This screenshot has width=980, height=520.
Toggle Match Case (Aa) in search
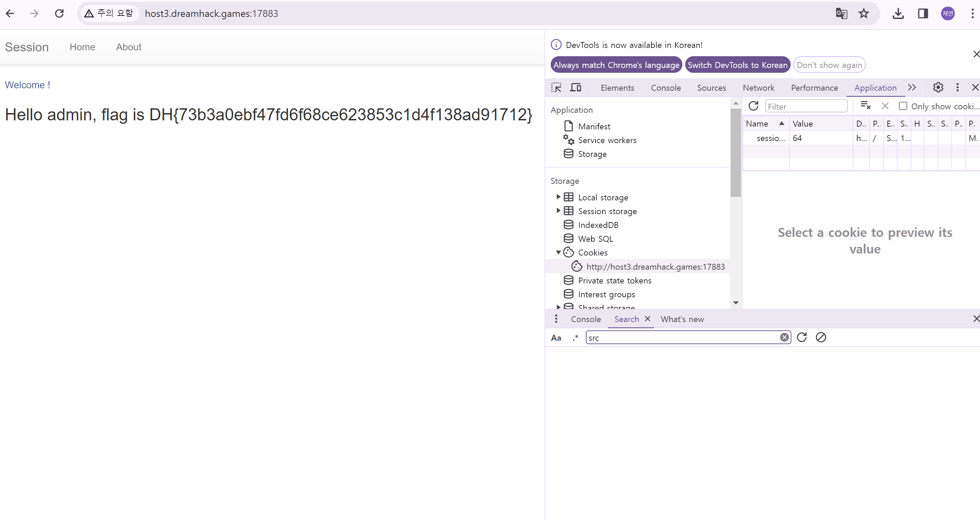[556, 338]
